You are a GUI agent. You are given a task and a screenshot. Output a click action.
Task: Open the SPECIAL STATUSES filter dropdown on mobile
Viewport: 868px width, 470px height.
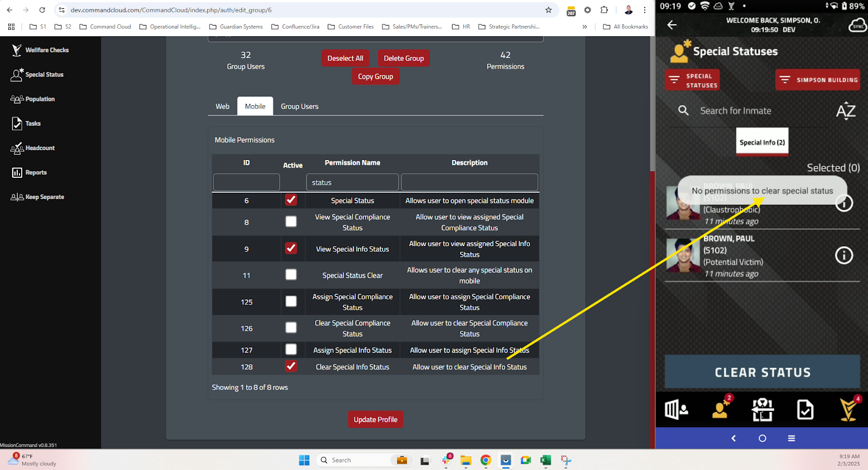pyautogui.click(x=693, y=80)
